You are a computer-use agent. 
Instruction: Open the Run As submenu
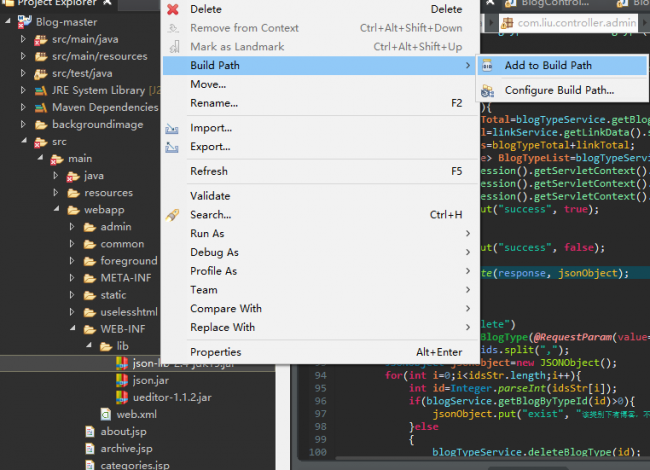pyautogui.click(x=319, y=234)
